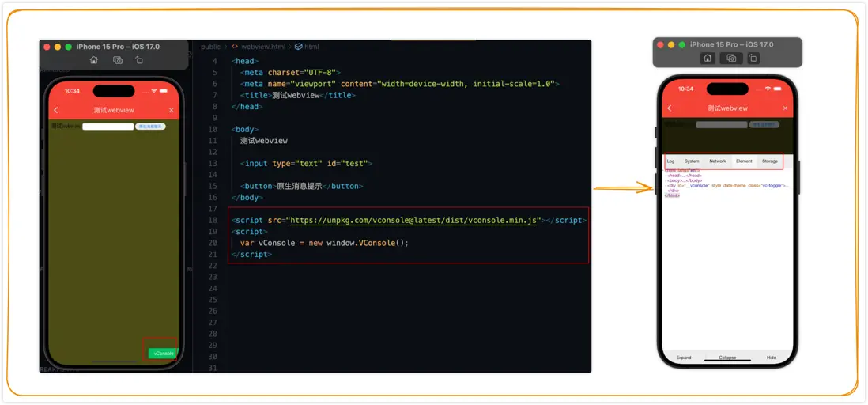This screenshot has width=868, height=405.
Task: Open Element tab in vConsole panel
Action: [x=744, y=161]
